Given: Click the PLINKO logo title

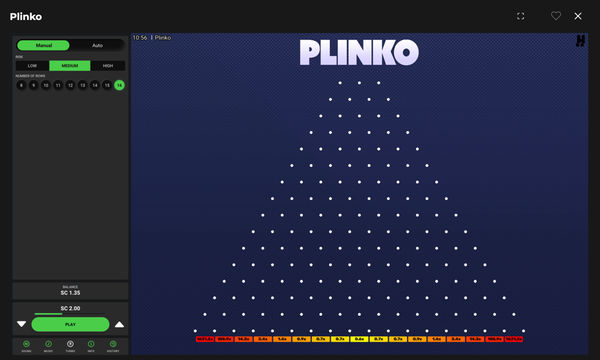Looking at the screenshot, I should click(359, 52).
